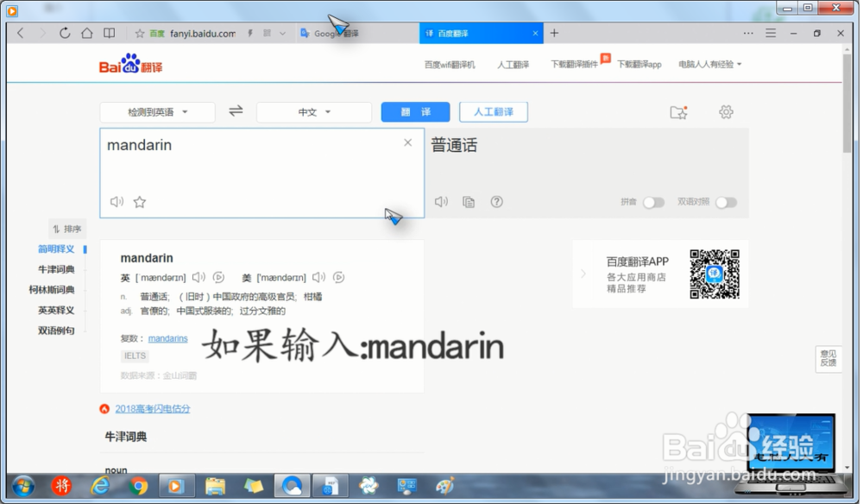
Task: Open the Paint palette taskbar icon
Action: 444,487
